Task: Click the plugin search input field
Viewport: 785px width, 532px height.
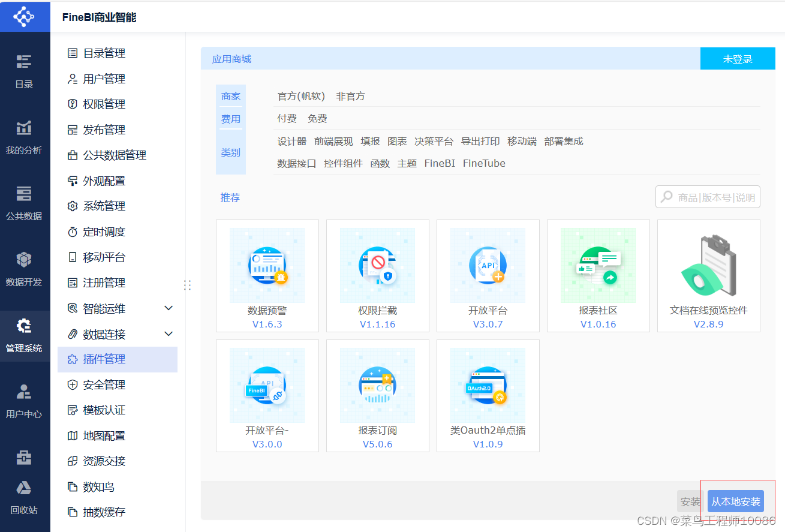Action: (x=708, y=197)
